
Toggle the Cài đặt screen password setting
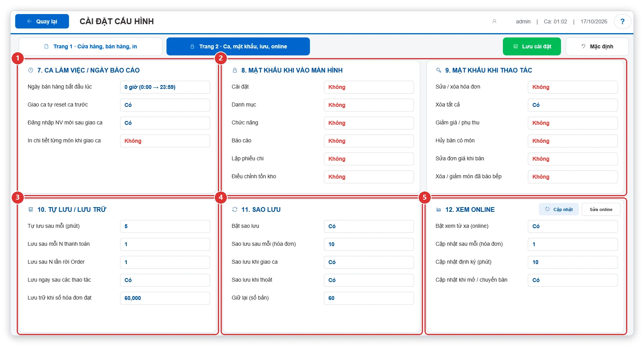tap(369, 87)
